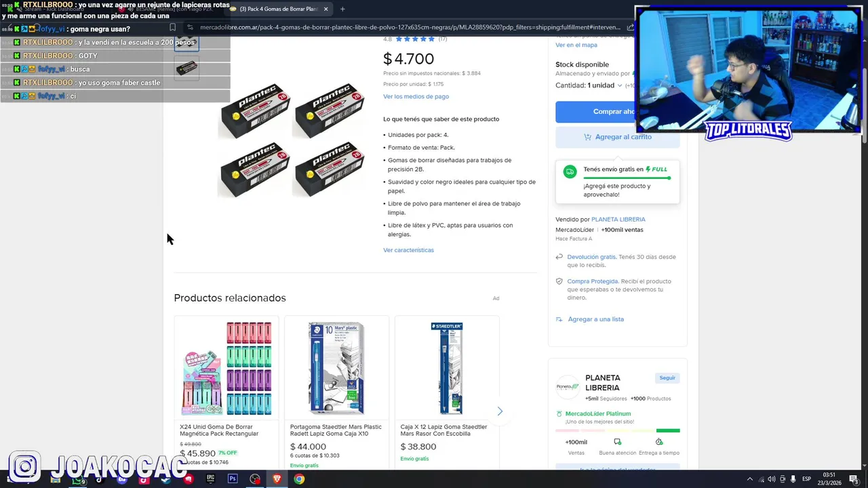Click Compra Protegida shield icon

tap(559, 281)
